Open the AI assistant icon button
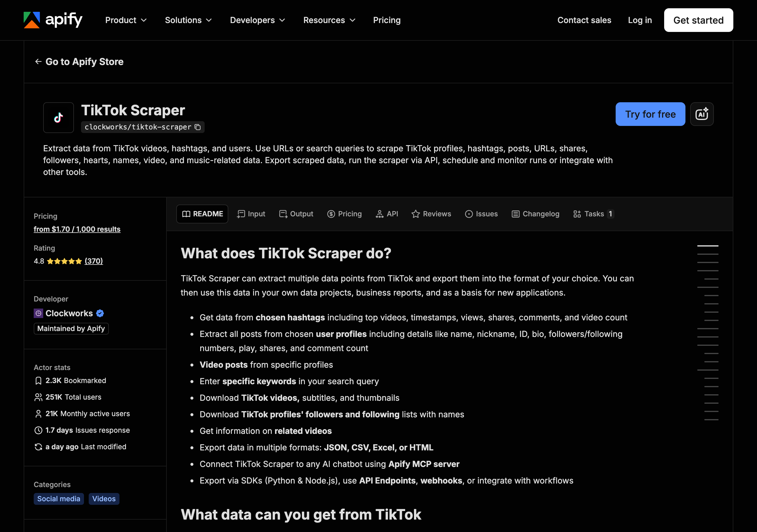 [x=702, y=114]
